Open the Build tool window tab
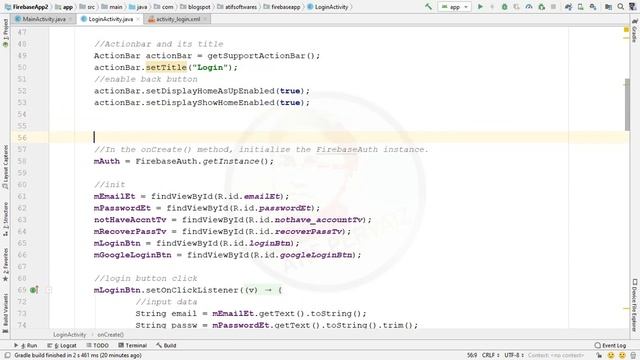 [x=166, y=345]
